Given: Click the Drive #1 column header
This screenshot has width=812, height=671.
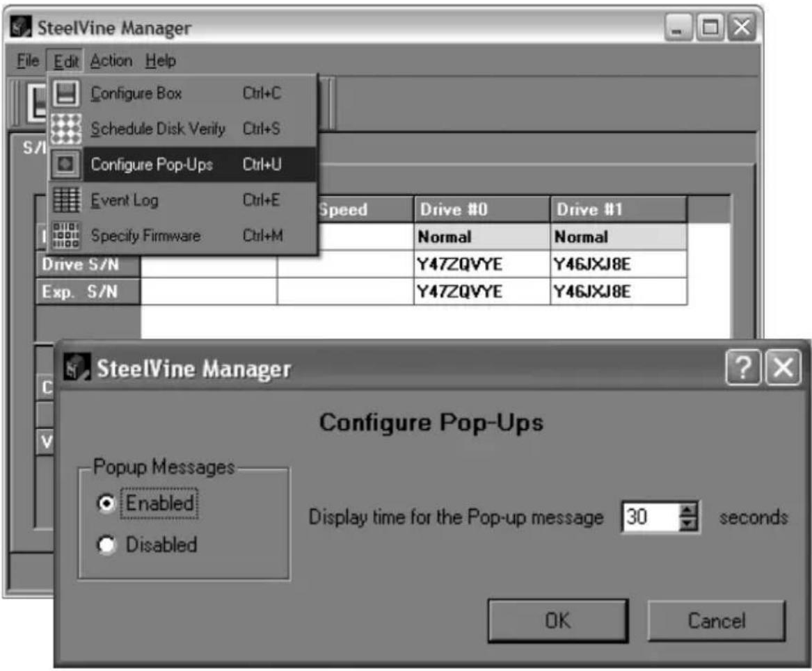Looking at the screenshot, I should tap(619, 209).
